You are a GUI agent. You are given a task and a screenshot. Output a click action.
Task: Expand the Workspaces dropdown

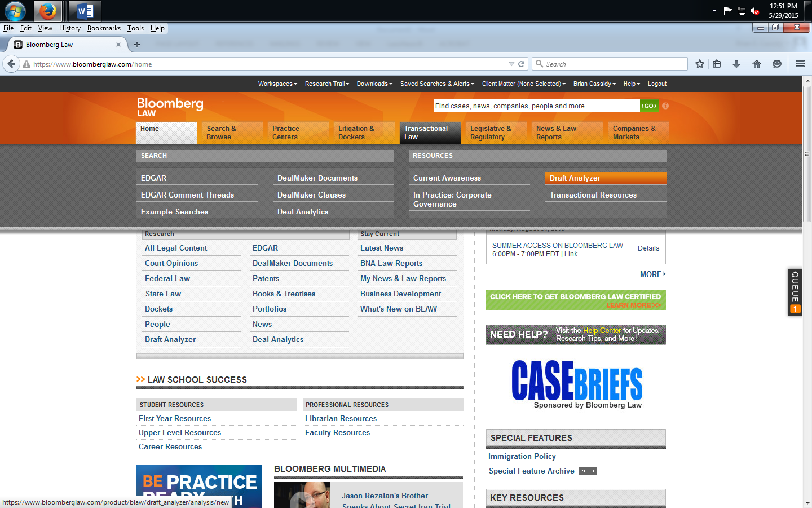pos(277,84)
